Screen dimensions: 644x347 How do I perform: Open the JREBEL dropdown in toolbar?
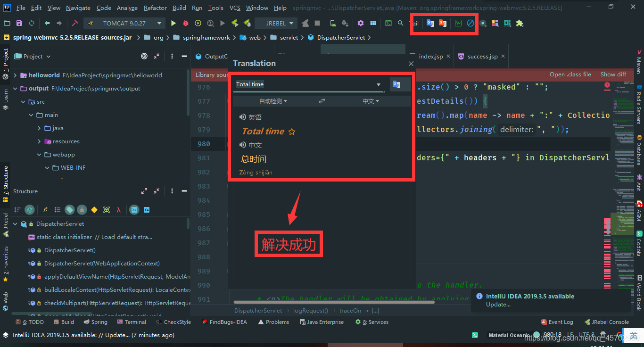[x=276, y=23]
